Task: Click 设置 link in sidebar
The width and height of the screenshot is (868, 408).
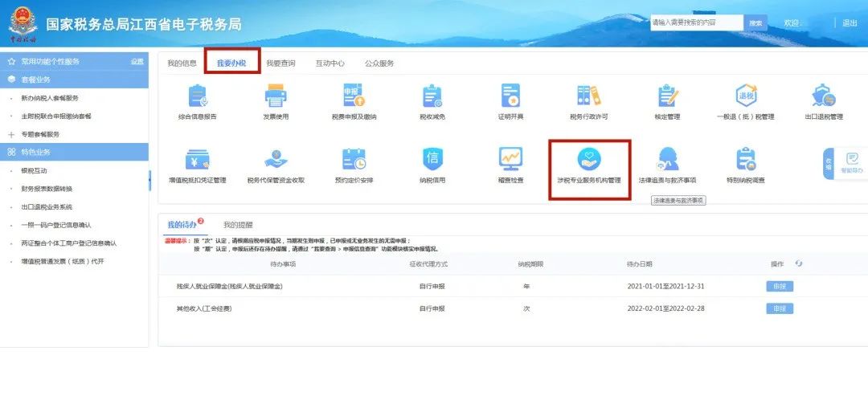Action: [137, 61]
